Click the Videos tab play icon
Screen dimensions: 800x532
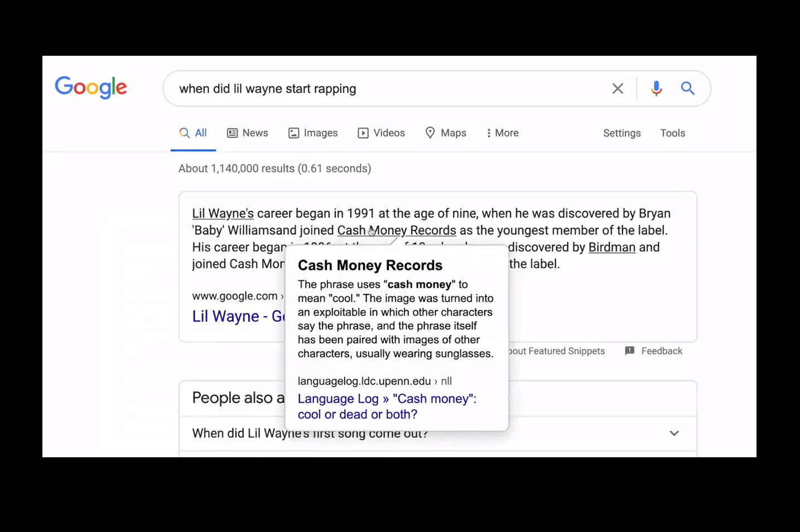(363, 133)
